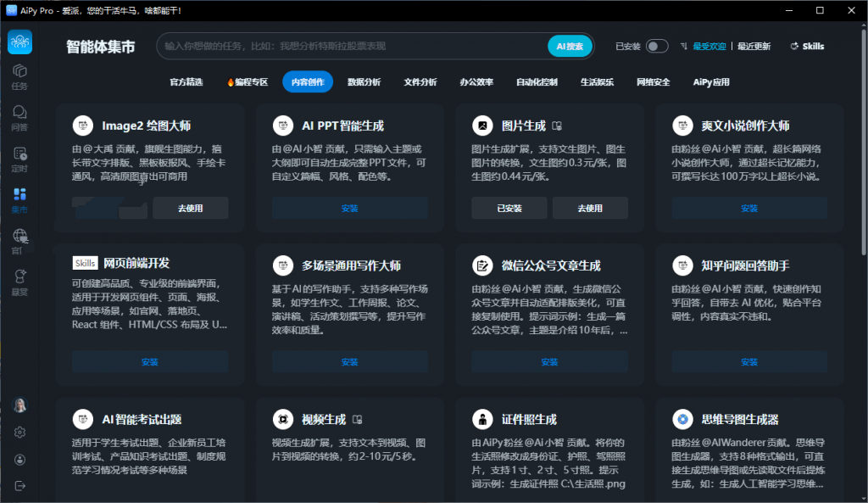Switch to the 办公效率 tab
Viewport: 868px width, 503px height.
click(476, 82)
